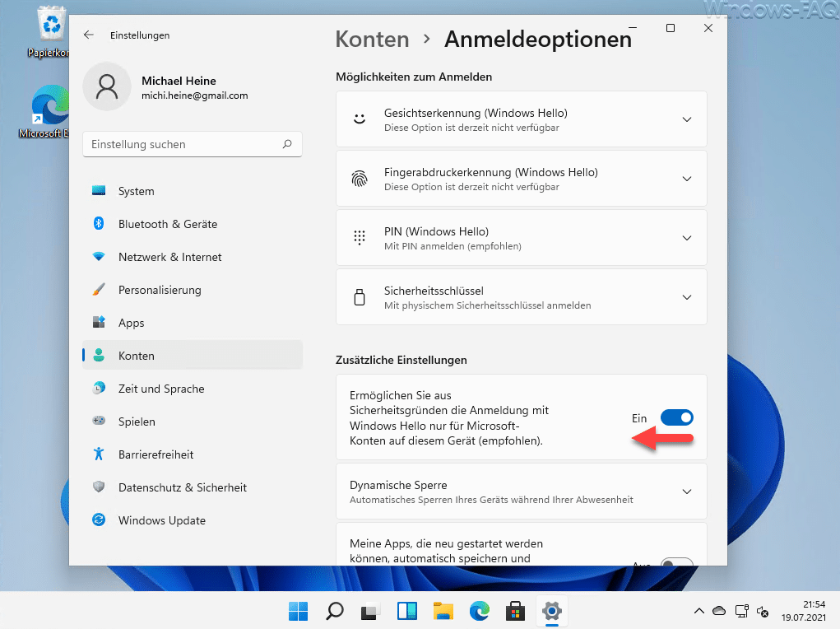The height and width of the screenshot is (629, 840).
Task: Select the Microsoft Edge desktop shortcut
Action: 46,111
